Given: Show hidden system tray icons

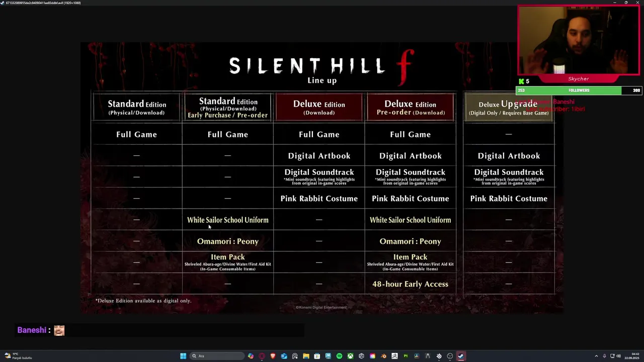Looking at the screenshot, I should click(596, 356).
